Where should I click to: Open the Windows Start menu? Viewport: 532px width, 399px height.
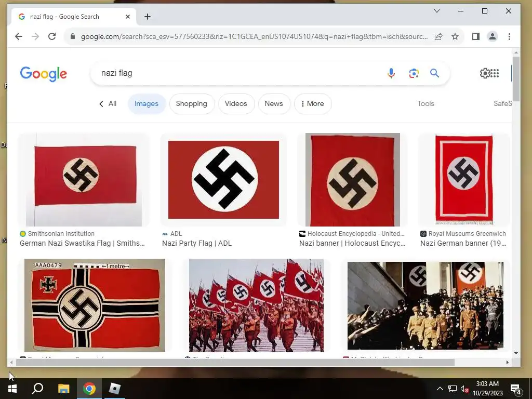pyautogui.click(x=12, y=389)
